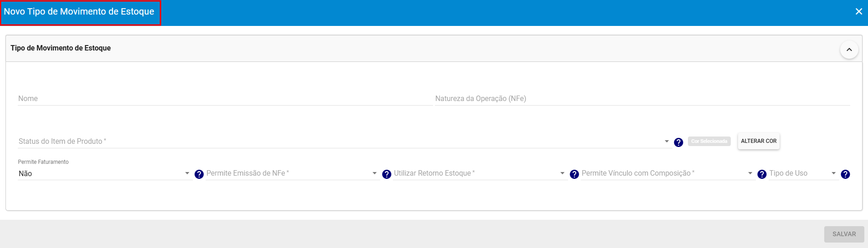Click help icon beside Tipo de Uso
This screenshot has width=868, height=248.
tap(845, 174)
